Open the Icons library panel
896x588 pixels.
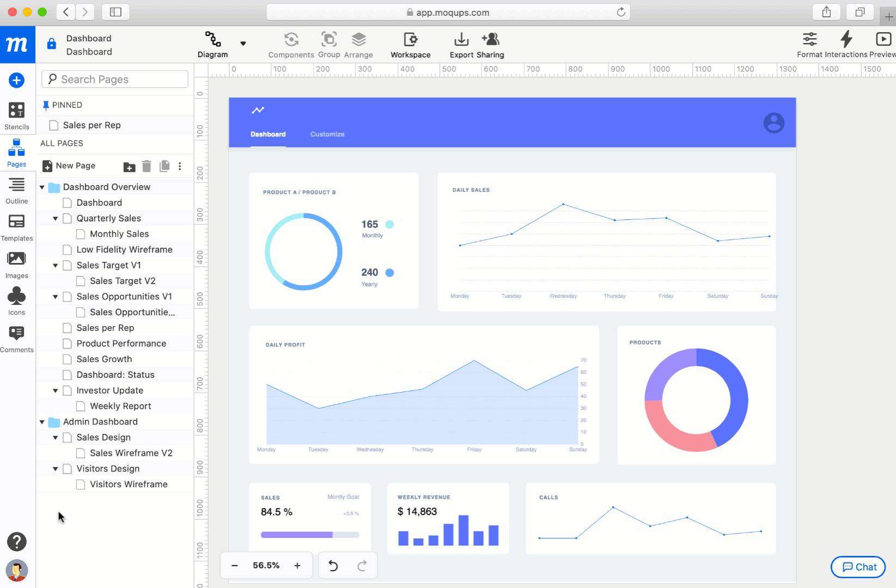[17, 301]
